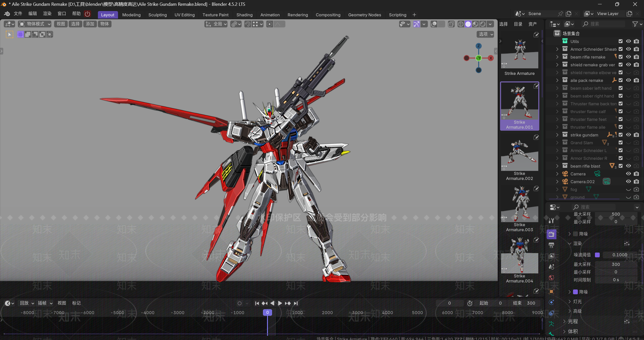Open the 物体模式 mode dropdown
This screenshot has width=644, height=340.
[x=35, y=24]
